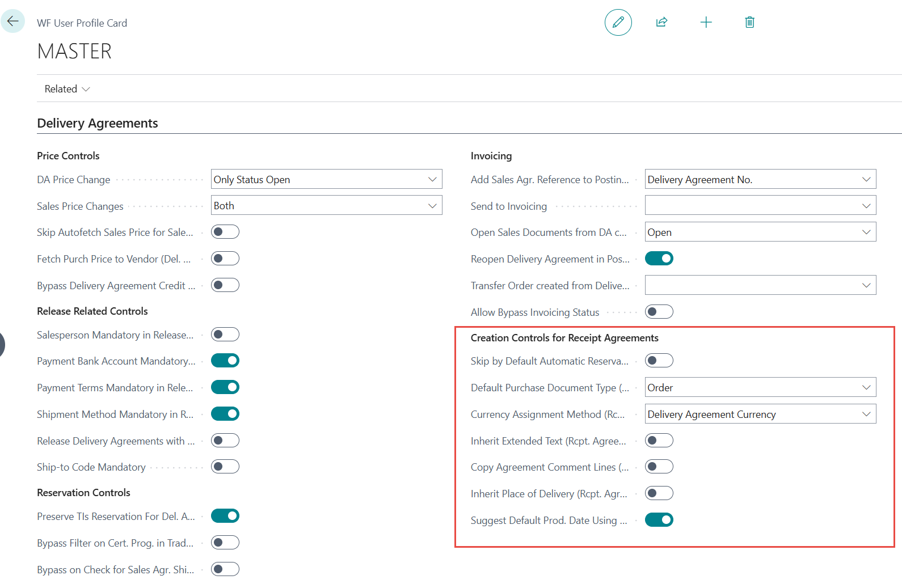
Task: Click the share icon
Action: click(x=661, y=23)
